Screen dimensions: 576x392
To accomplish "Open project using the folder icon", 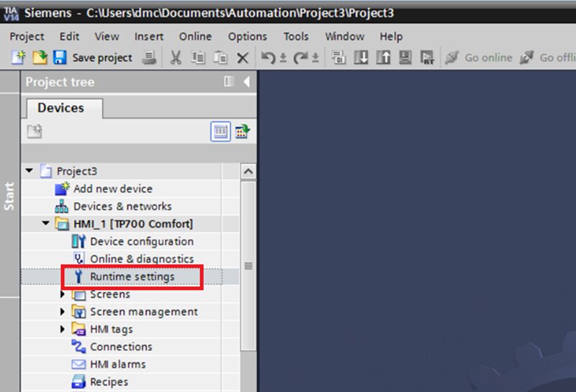I will tap(40, 58).
